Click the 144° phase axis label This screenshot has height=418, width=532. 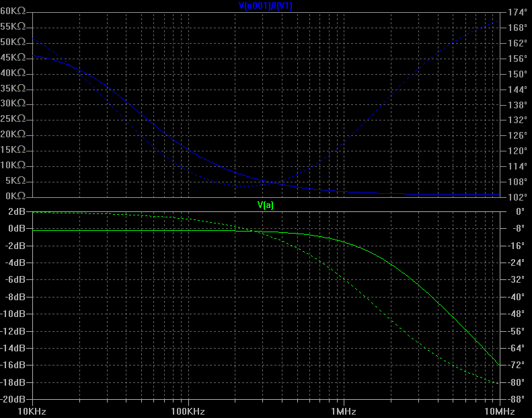click(517, 90)
